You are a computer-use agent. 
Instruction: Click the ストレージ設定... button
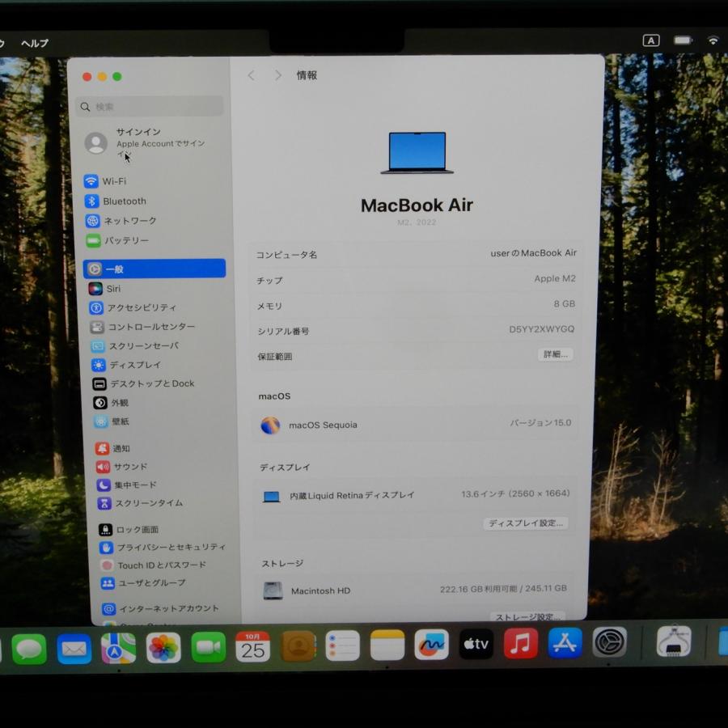pos(528,616)
